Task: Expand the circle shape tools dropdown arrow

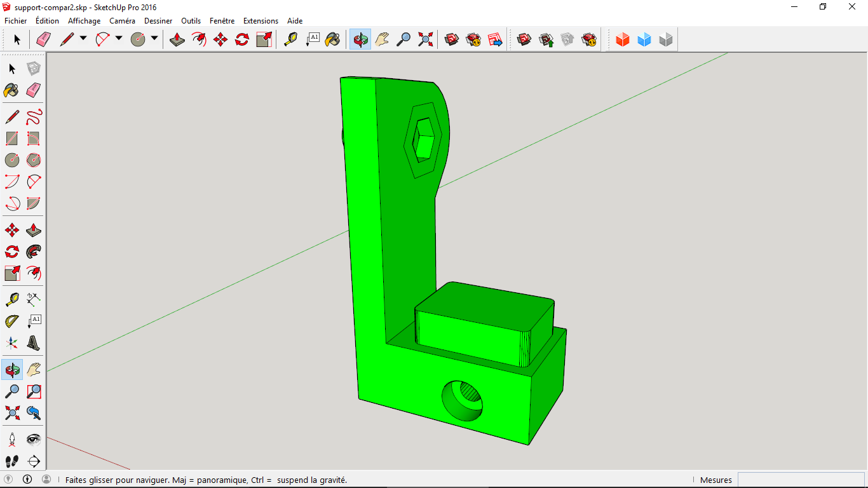Action: [x=154, y=39]
